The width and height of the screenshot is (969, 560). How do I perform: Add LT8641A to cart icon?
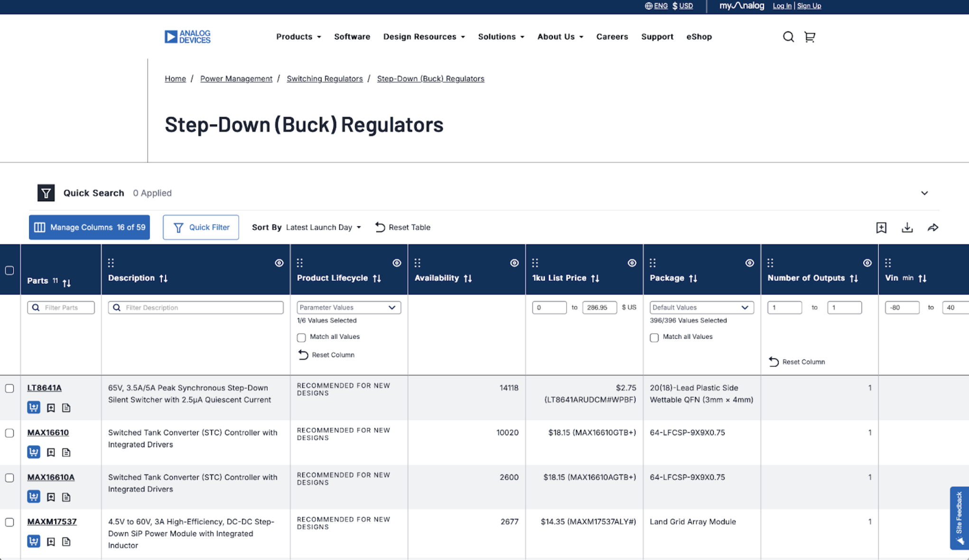34,408
